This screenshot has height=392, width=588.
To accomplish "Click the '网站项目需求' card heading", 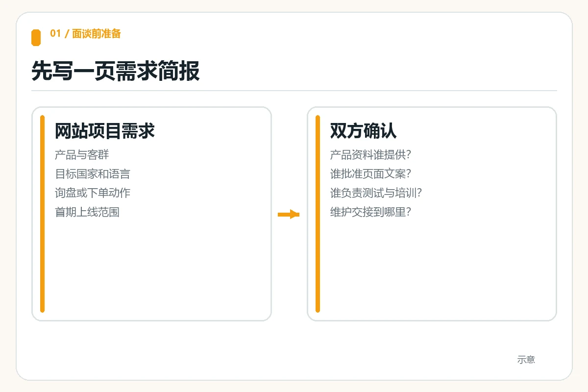I will click(105, 131).
